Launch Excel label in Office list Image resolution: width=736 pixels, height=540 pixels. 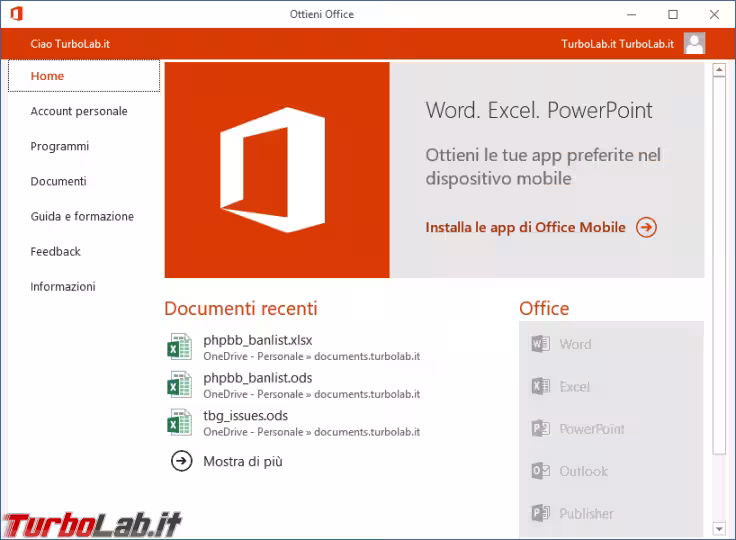(575, 387)
